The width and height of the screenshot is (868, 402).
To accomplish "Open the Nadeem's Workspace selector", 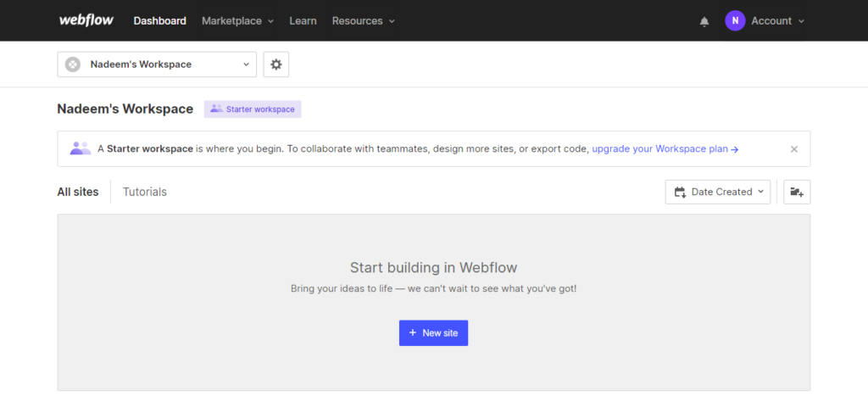I will pyautogui.click(x=157, y=64).
